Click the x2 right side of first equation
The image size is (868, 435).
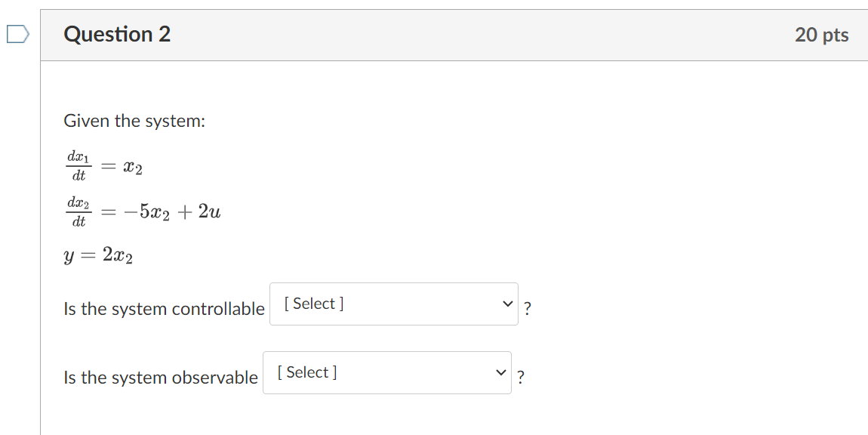pyautogui.click(x=133, y=168)
